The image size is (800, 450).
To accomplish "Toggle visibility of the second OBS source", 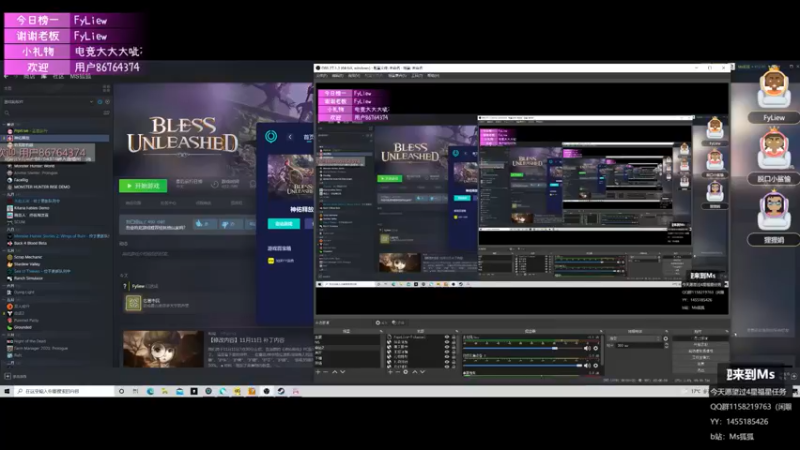I will pos(447,342).
